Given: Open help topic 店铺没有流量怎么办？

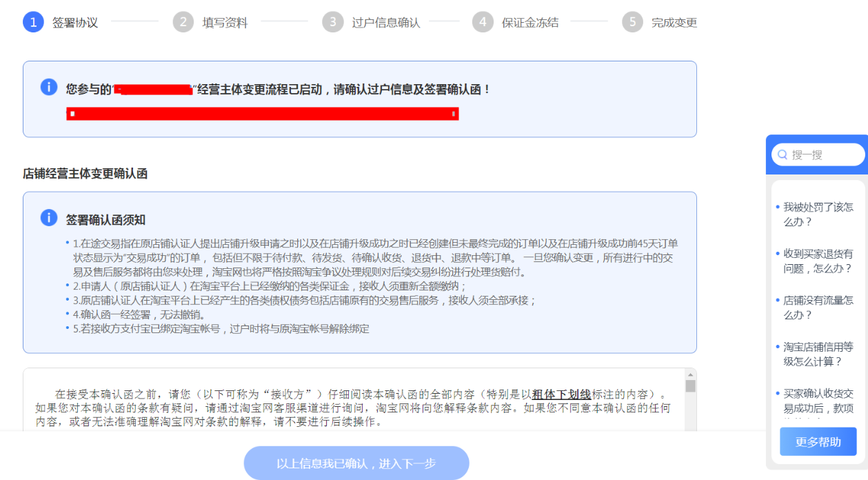Looking at the screenshot, I should [818, 308].
